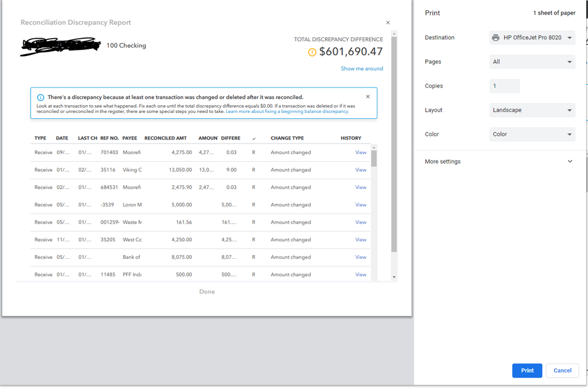
Task: Click the info icon in discrepancy banner
Action: pyautogui.click(x=41, y=98)
